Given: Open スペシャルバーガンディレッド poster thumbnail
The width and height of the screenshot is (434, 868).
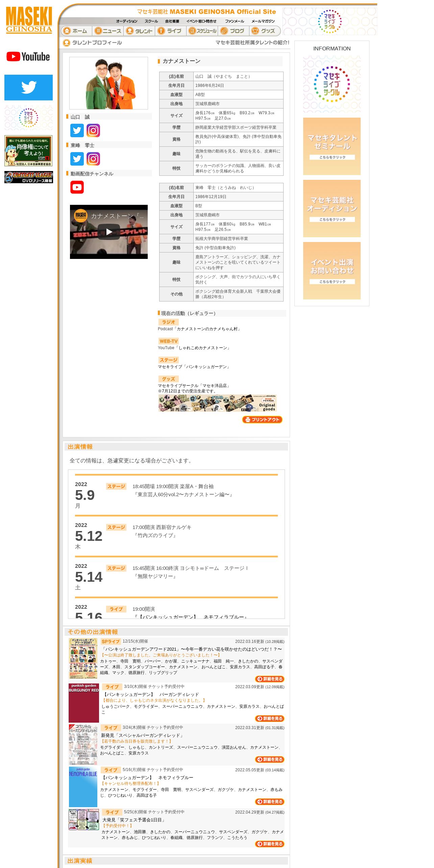Looking at the screenshot, I should coord(83,745).
